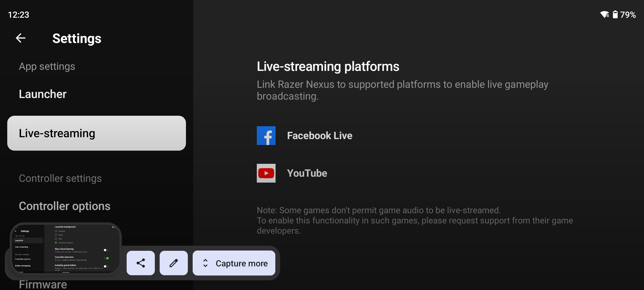This screenshot has height=290, width=644.
Task: Open Controller options section
Action: [65, 206]
